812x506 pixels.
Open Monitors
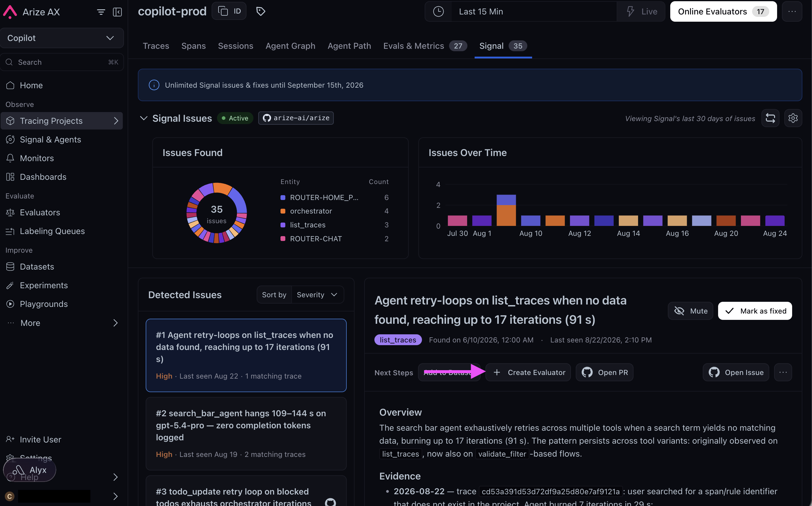coord(37,158)
